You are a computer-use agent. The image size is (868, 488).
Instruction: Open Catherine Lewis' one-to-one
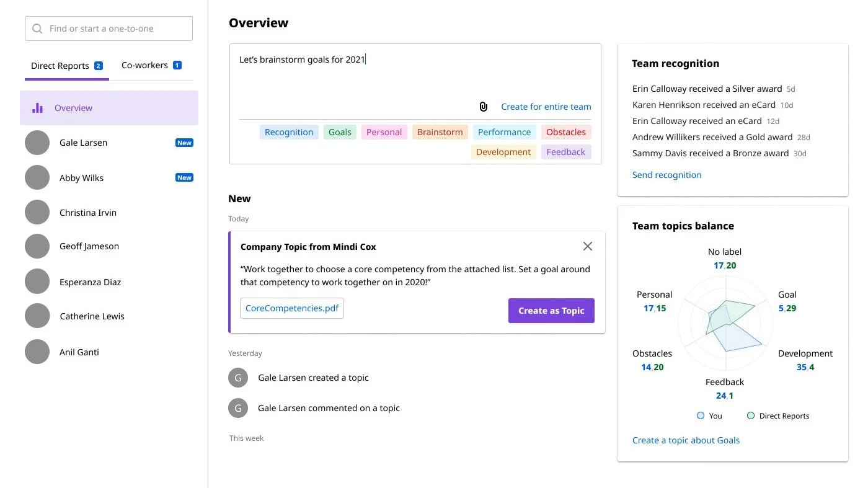[x=109, y=316]
